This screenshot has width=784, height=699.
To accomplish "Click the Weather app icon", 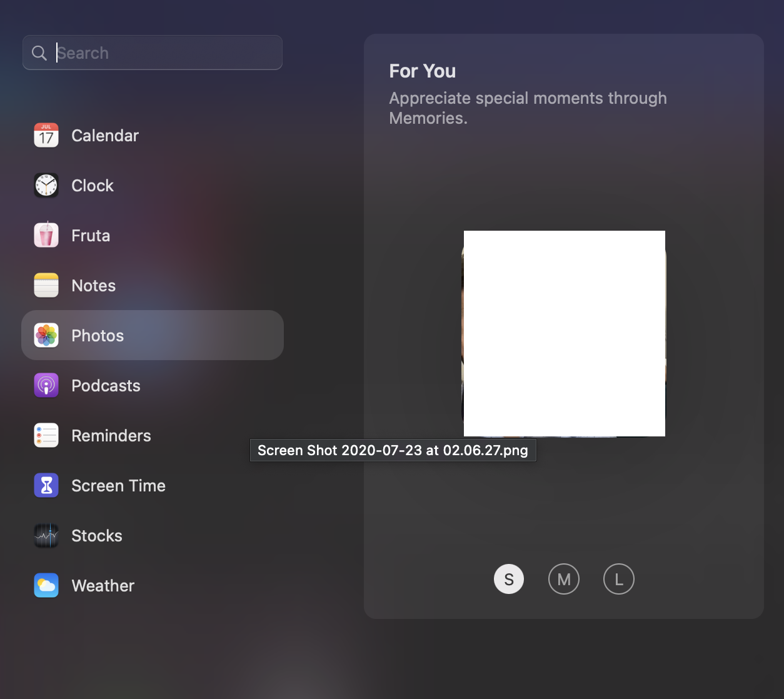I will [46, 586].
